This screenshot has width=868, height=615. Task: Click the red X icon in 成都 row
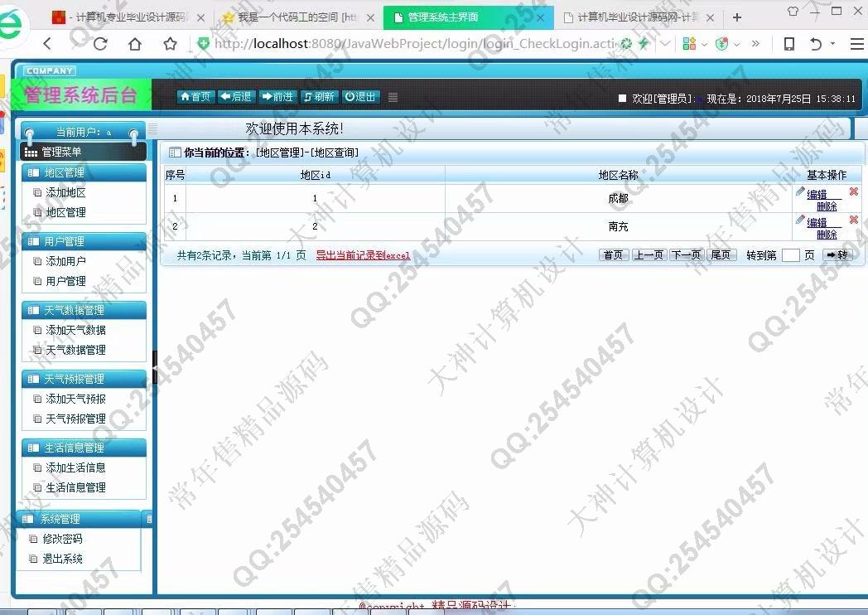854,191
